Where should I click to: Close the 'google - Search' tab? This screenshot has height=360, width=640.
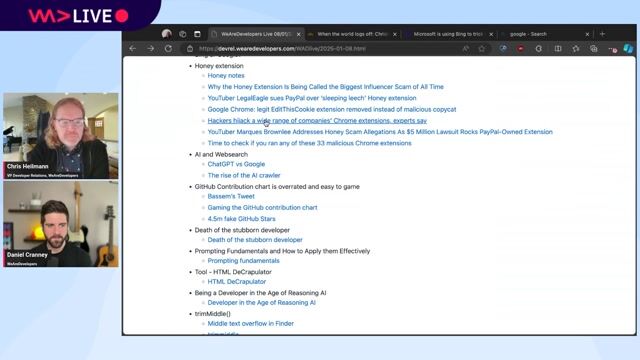pos(587,35)
